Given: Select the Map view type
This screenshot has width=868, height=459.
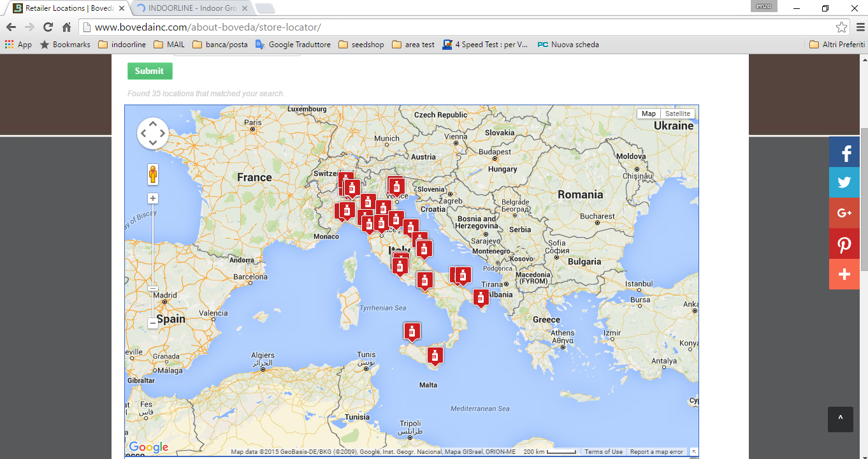Looking at the screenshot, I should coord(648,113).
